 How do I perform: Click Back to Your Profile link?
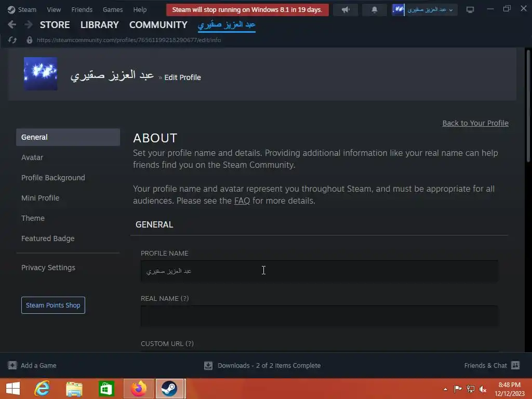click(475, 123)
